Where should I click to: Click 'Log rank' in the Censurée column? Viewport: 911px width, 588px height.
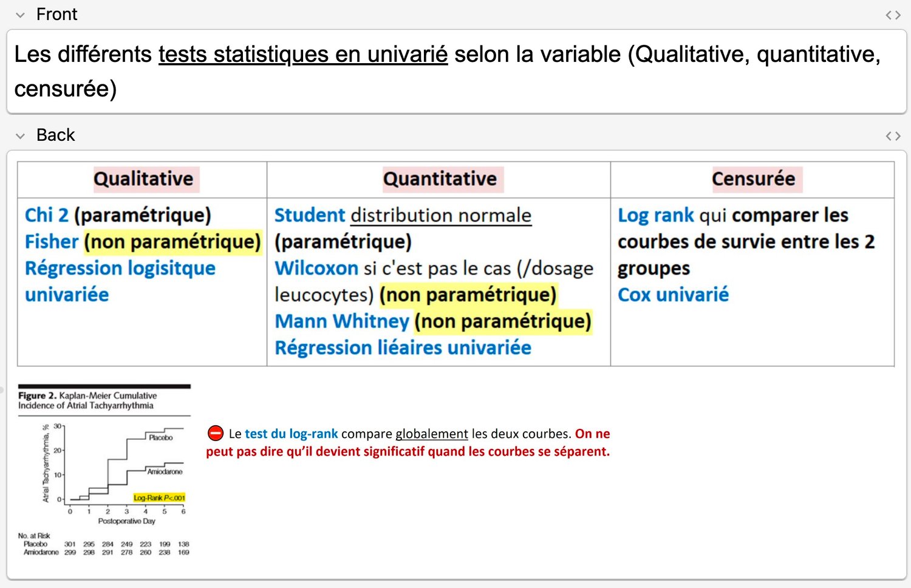(655, 215)
